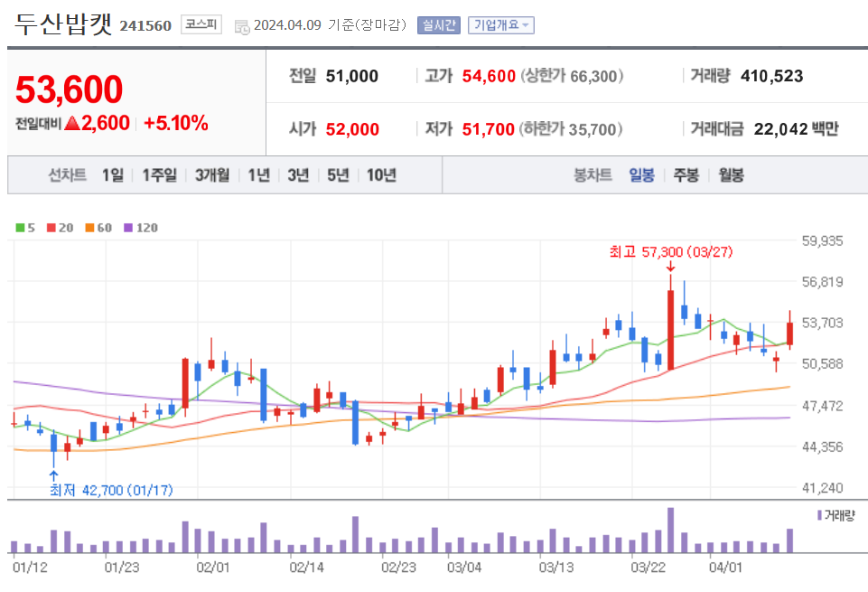This screenshot has width=868, height=592.
Task: Click the stock code 241560
Action: coord(145,26)
